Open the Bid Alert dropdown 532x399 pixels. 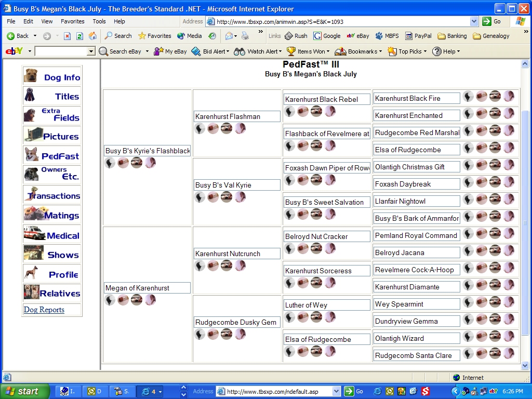click(210, 51)
